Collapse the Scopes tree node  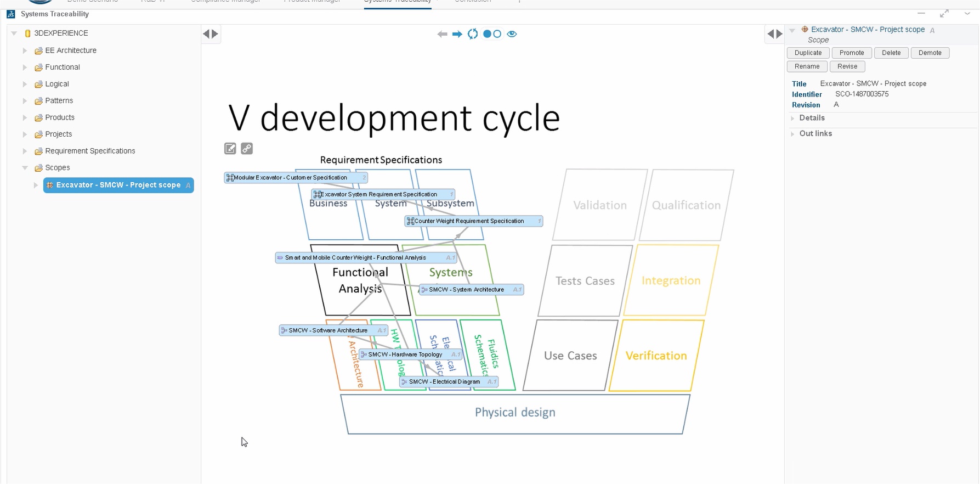[25, 168]
